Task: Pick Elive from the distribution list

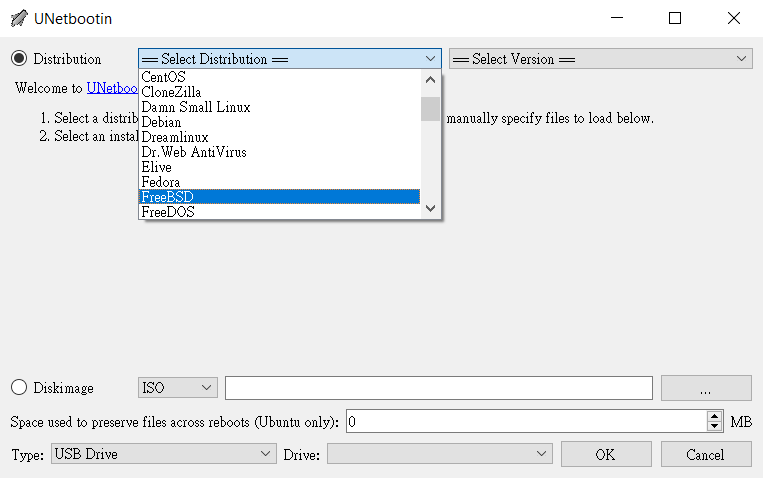Action: [x=279, y=167]
